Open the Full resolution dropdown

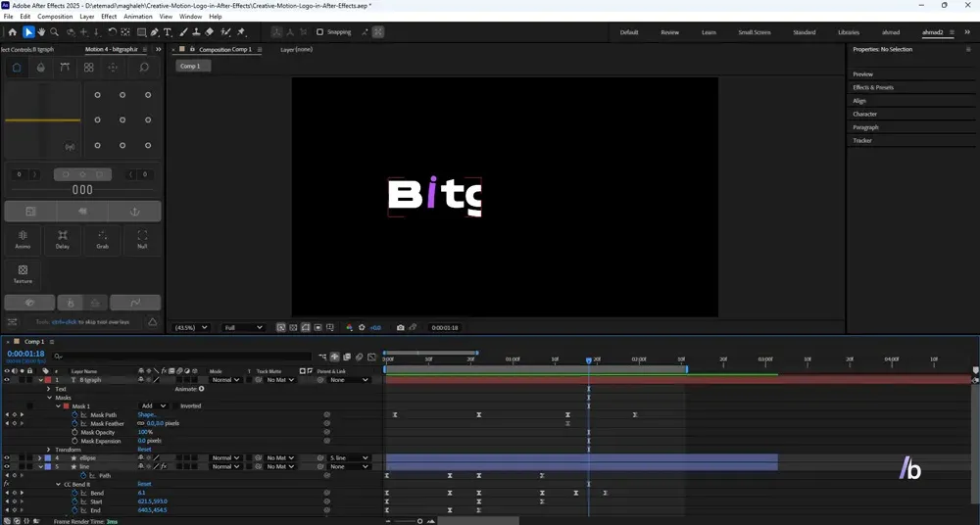[243, 327]
